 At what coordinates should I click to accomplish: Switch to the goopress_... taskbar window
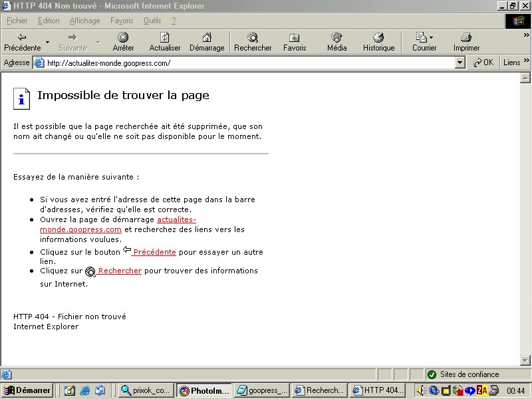tap(262, 390)
